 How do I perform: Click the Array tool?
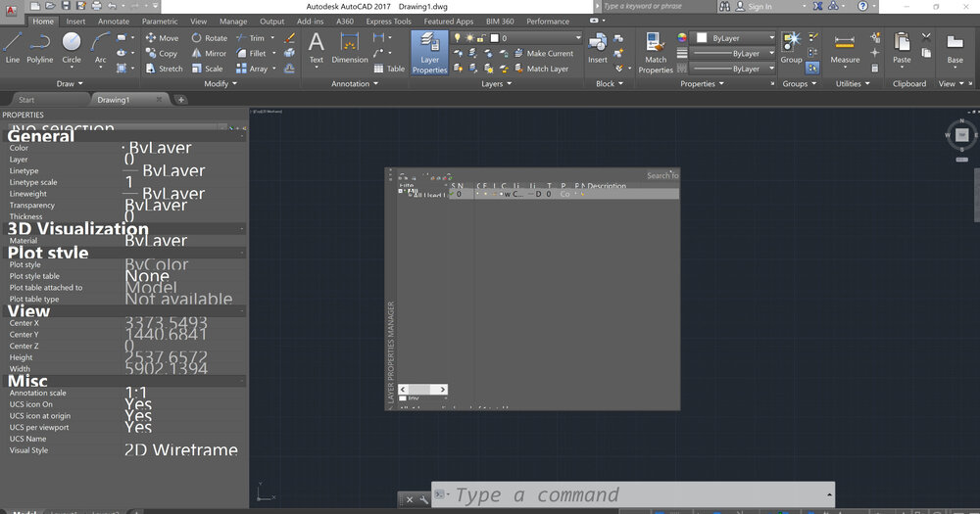[252, 69]
